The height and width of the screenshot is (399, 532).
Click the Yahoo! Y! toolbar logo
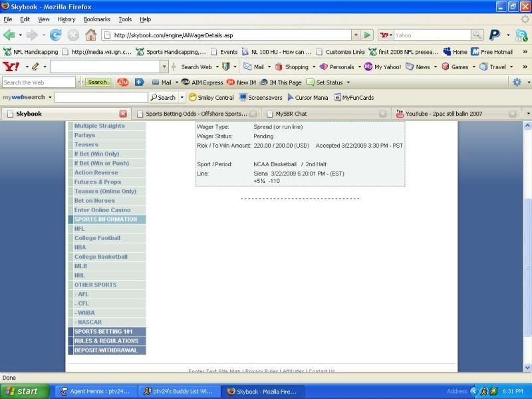coord(11,66)
